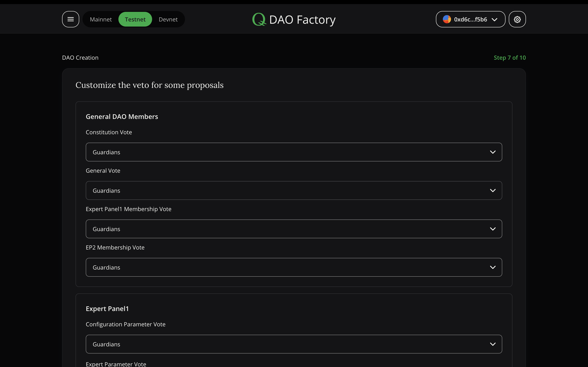Toggle General DAO Members section expander
Viewport: 588px width, 367px height.
(122, 116)
